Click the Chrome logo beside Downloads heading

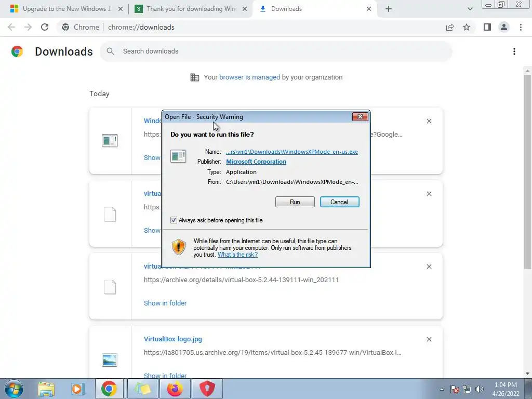(17, 51)
